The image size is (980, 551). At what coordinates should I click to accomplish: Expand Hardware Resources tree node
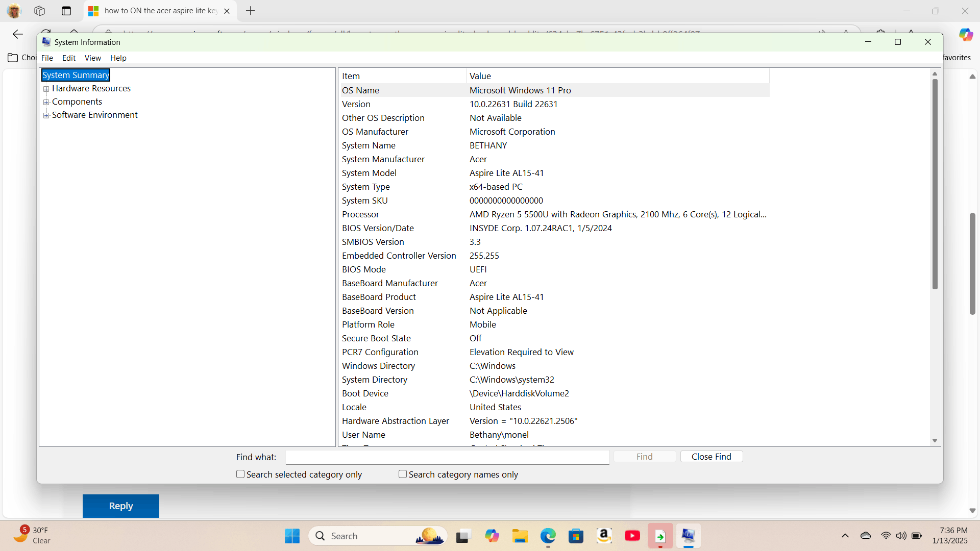point(46,89)
